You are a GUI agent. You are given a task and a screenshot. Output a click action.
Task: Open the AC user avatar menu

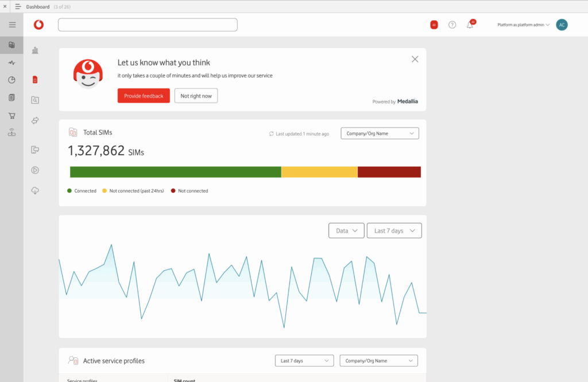[562, 25]
